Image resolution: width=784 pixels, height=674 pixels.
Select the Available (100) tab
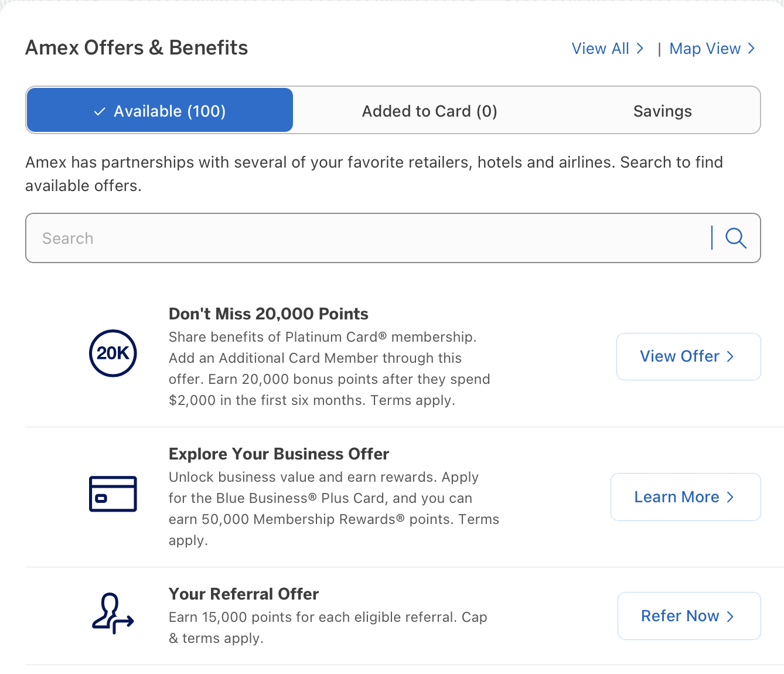point(160,110)
